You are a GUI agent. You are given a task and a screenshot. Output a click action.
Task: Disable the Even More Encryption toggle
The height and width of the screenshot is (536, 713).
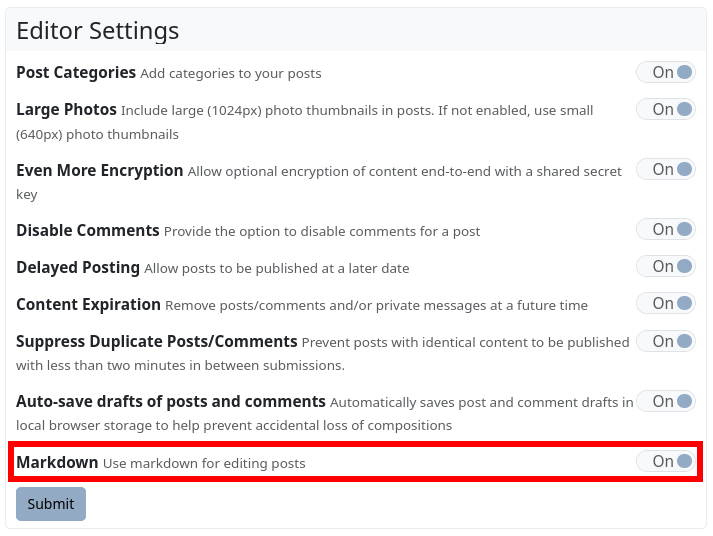(x=666, y=169)
